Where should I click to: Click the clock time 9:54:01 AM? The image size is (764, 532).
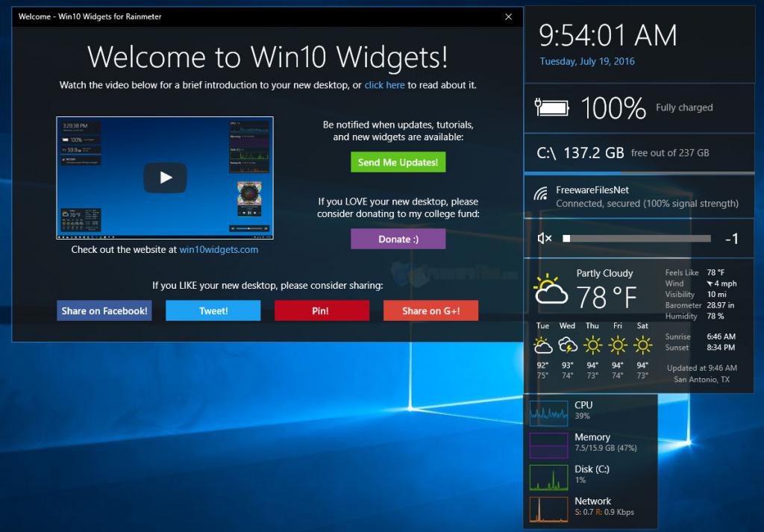pyautogui.click(x=607, y=36)
